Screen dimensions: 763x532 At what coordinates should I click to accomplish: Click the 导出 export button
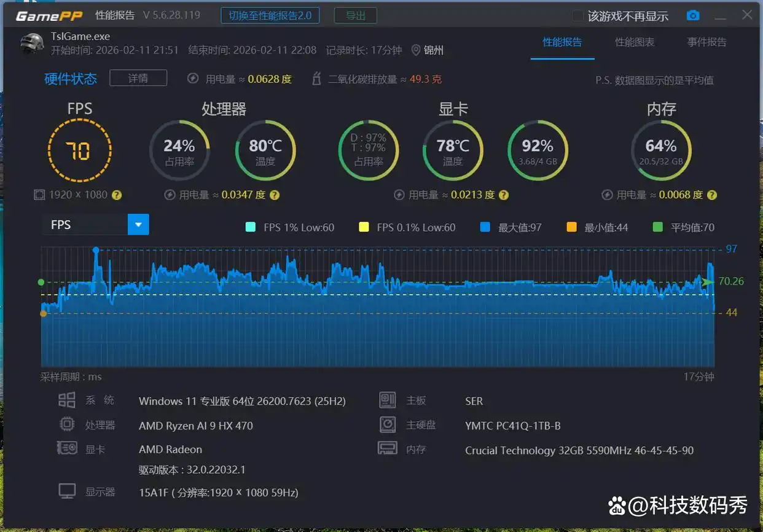355,15
